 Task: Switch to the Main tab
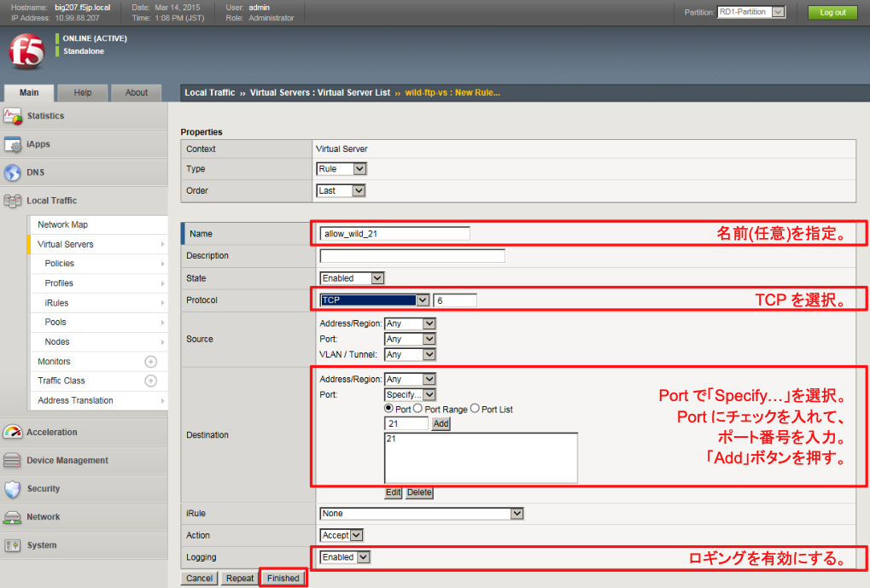29,93
